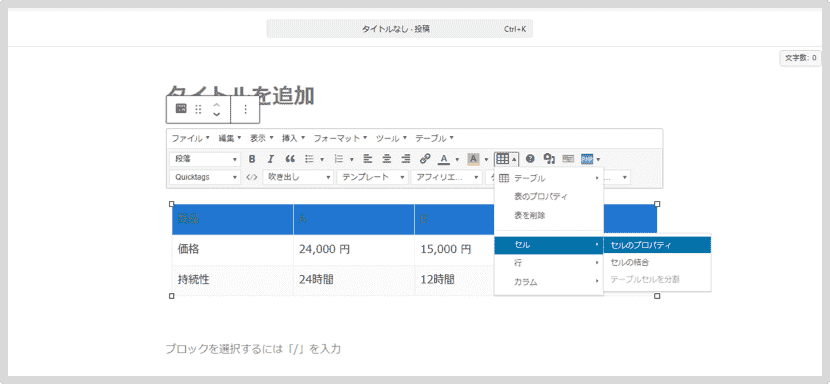
Task: Align text left
Action: pyautogui.click(x=367, y=159)
